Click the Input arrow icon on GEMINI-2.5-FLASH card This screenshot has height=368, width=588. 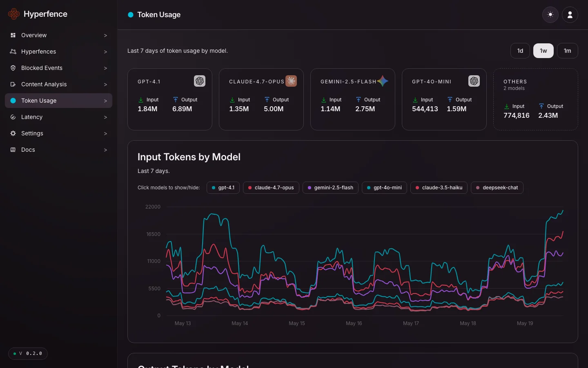click(x=324, y=100)
